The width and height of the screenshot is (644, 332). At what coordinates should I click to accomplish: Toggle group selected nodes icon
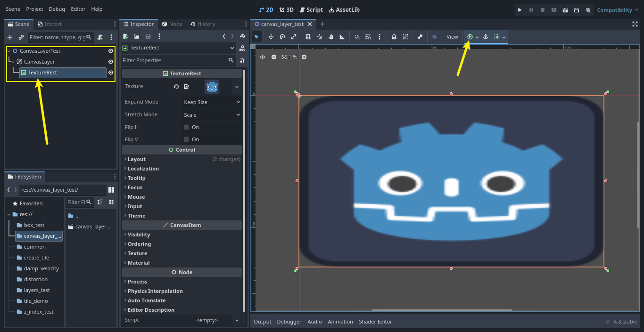[405, 37]
